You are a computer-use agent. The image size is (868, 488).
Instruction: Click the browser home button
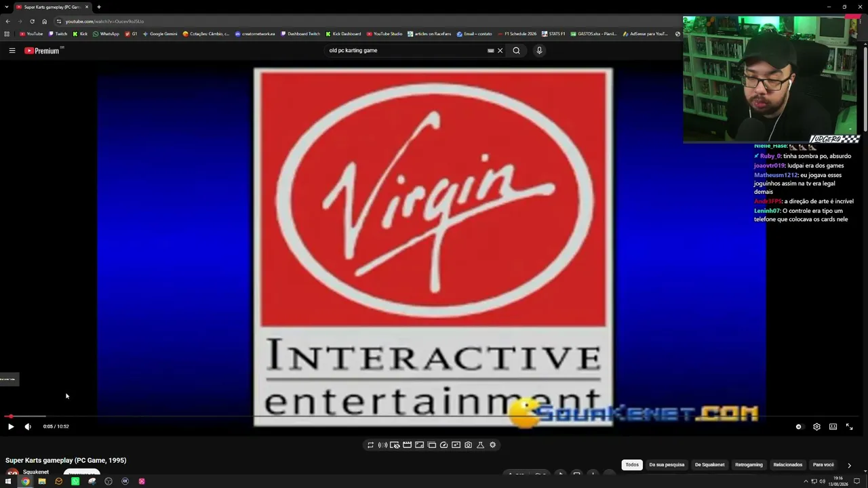click(x=45, y=21)
